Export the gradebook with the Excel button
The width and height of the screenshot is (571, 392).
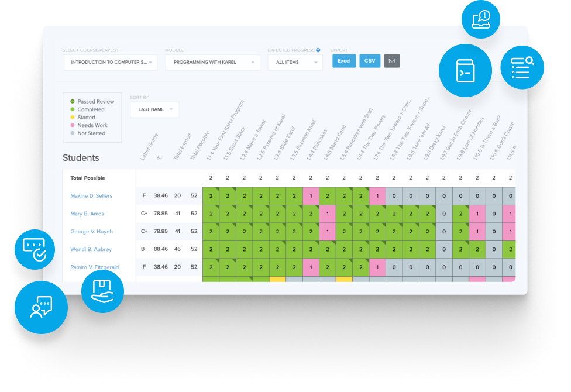pyautogui.click(x=344, y=61)
